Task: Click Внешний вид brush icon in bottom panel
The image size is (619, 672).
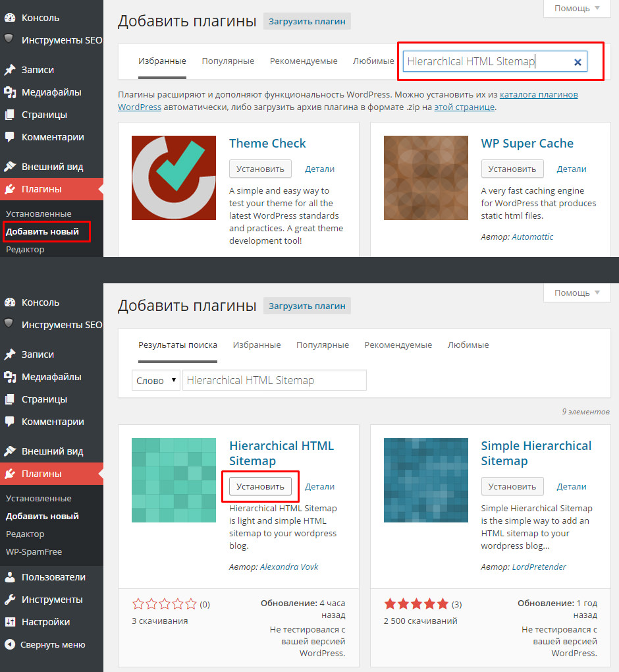Action: click(x=10, y=451)
